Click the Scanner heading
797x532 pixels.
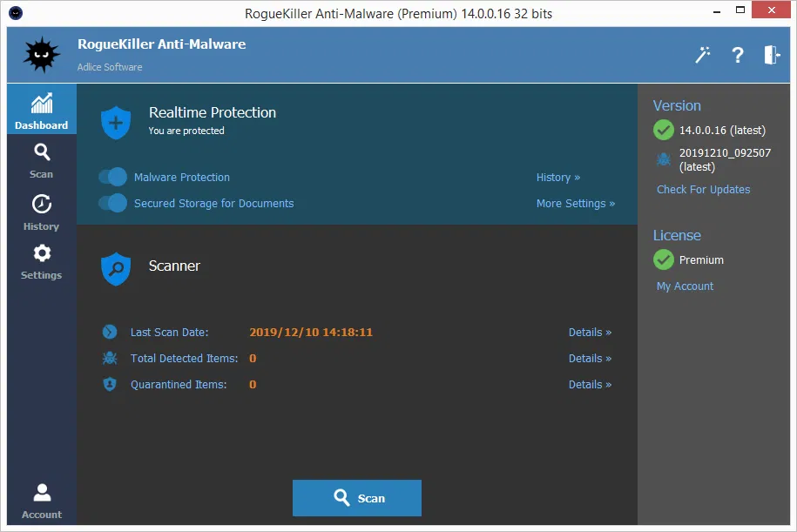[174, 266]
